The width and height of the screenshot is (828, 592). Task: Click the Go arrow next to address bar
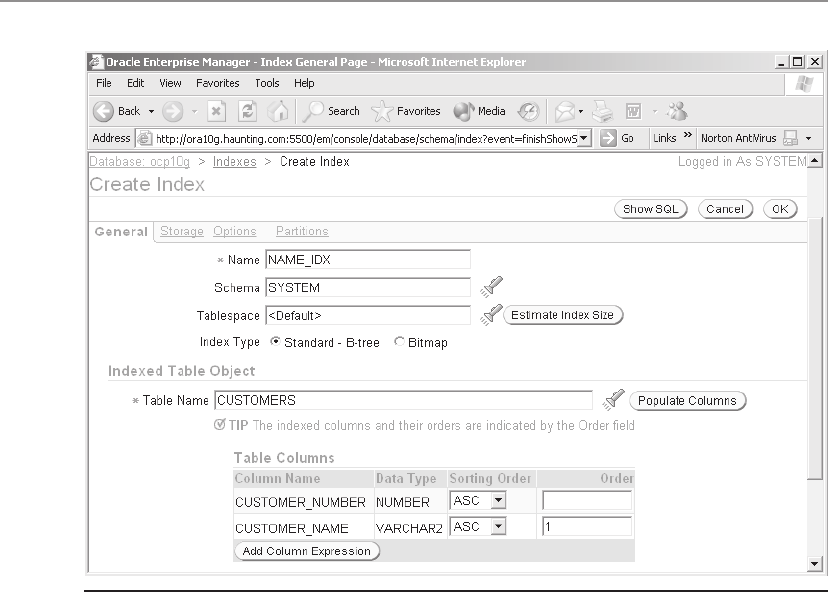coord(608,138)
